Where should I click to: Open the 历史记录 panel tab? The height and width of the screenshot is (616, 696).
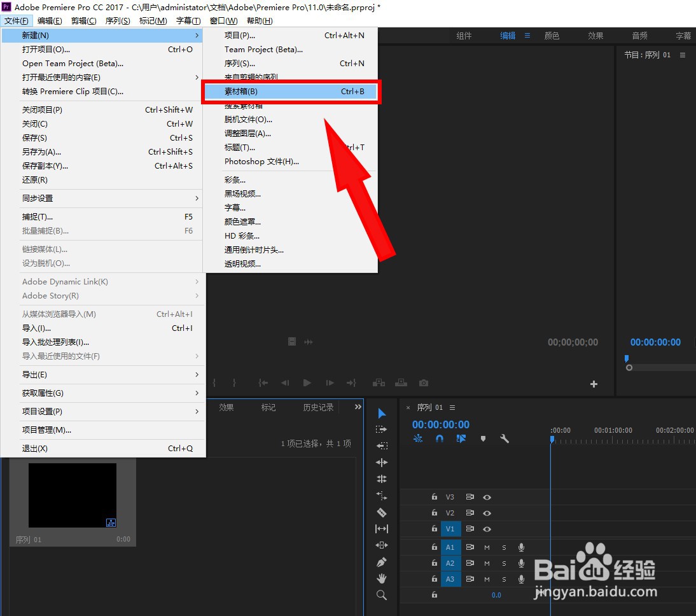click(318, 407)
